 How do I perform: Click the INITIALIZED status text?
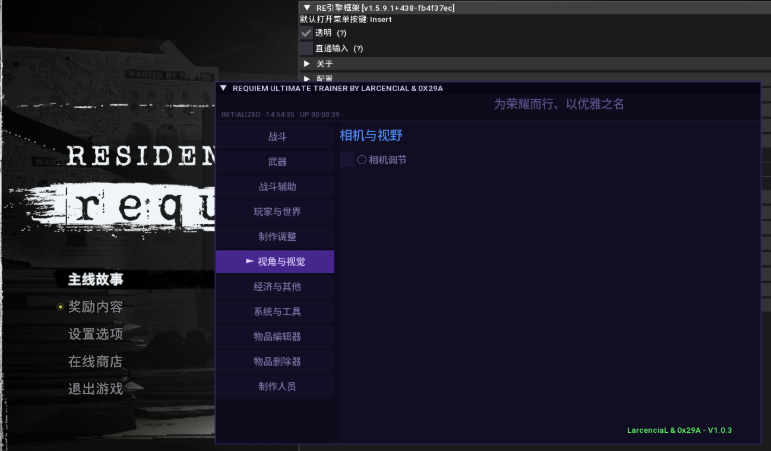pyautogui.click(x=240, y=115)
